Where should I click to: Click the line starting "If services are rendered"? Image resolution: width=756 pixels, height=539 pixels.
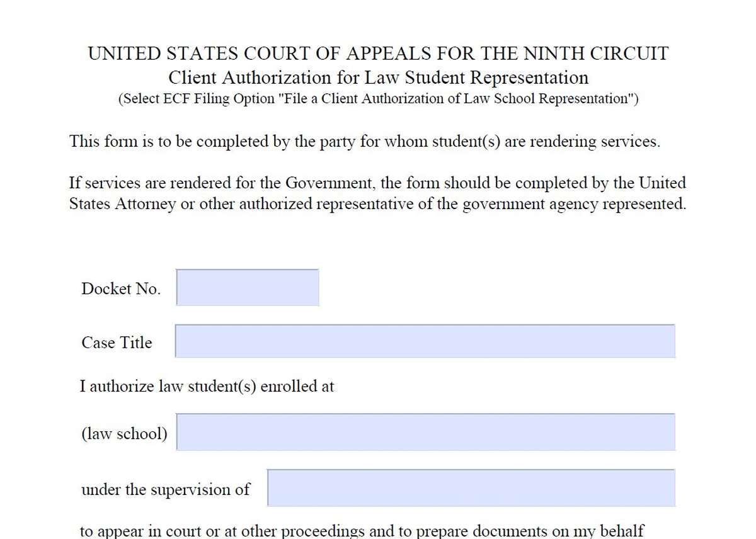pos(377,183)
